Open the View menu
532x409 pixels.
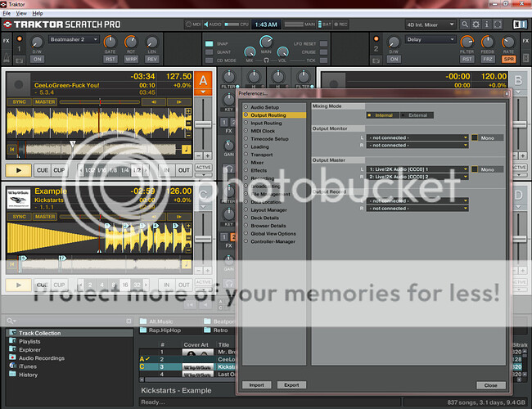(x=21, y=13)
